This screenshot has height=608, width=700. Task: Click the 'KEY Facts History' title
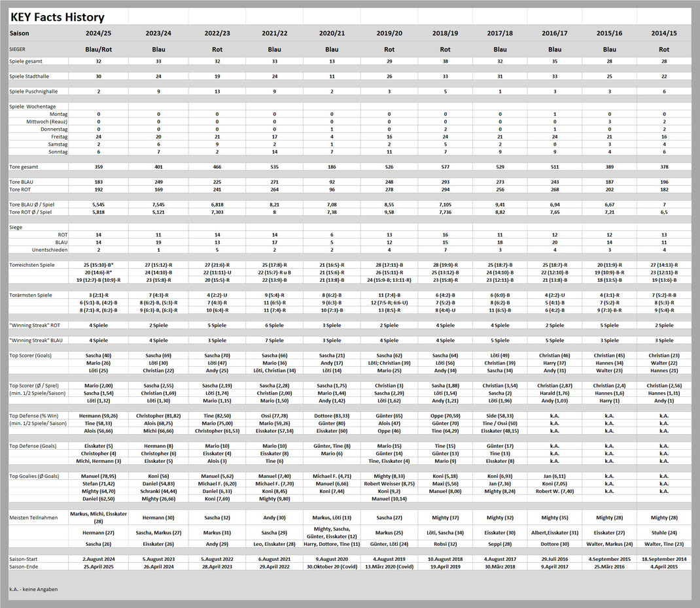57,18
